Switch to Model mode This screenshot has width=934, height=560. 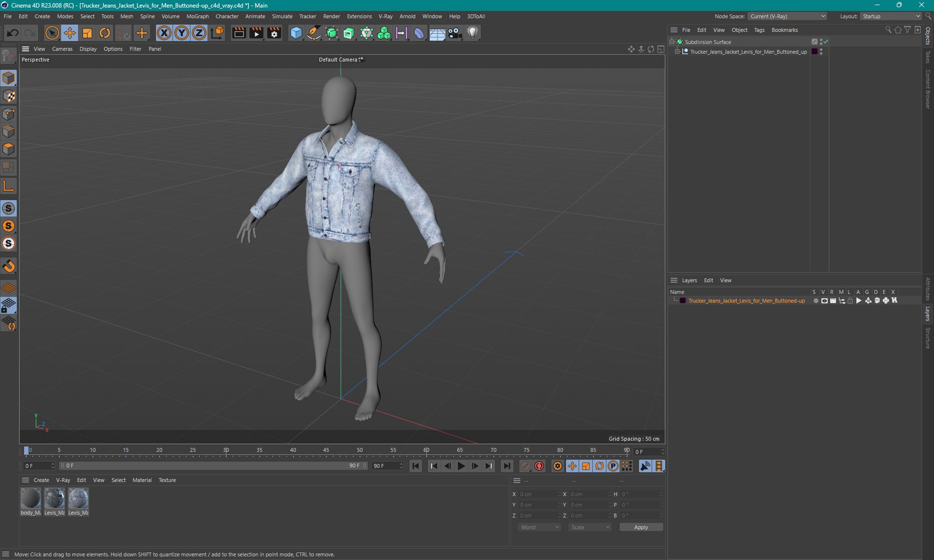(x=9, y=78)
